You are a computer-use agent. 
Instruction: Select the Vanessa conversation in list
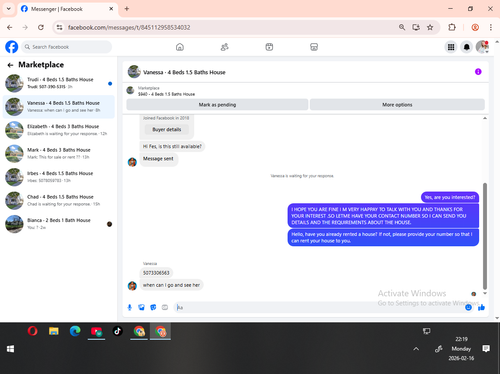tap(59, 107)
